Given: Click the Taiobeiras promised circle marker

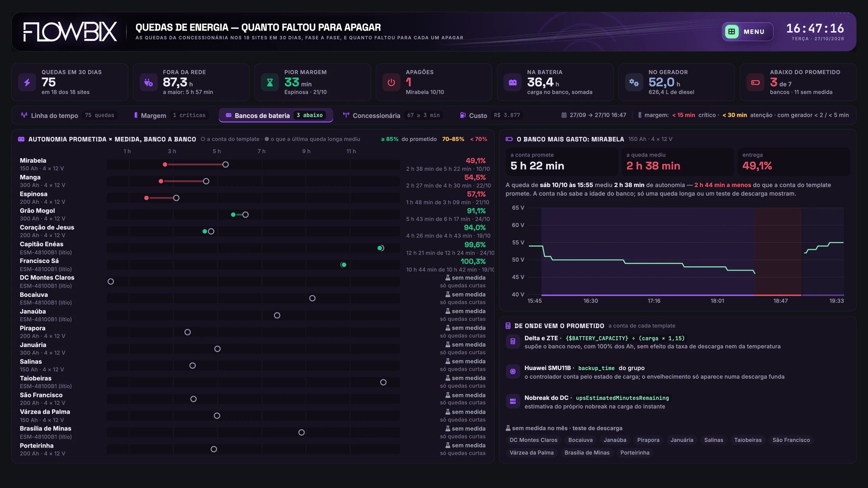Looking at the screenshot, I should [383, 382].
